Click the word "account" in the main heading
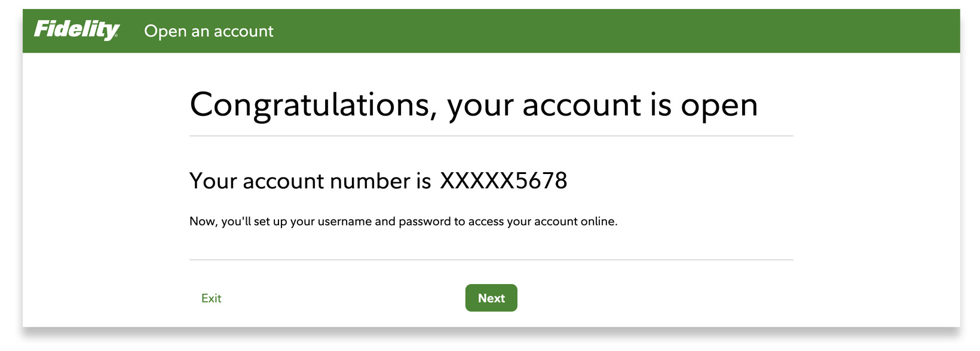The image size is (980, 351). (x=581, y=105)
